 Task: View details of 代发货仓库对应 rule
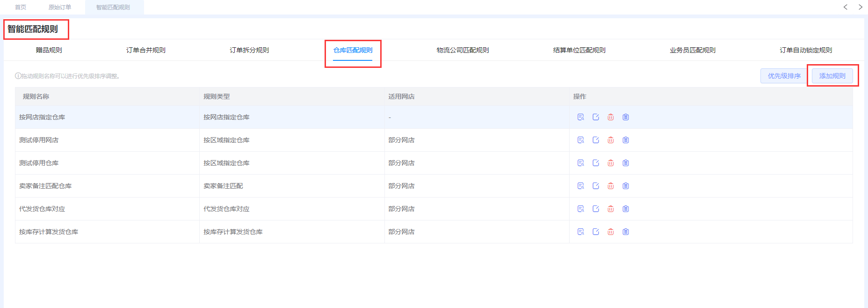pos(581,209)
